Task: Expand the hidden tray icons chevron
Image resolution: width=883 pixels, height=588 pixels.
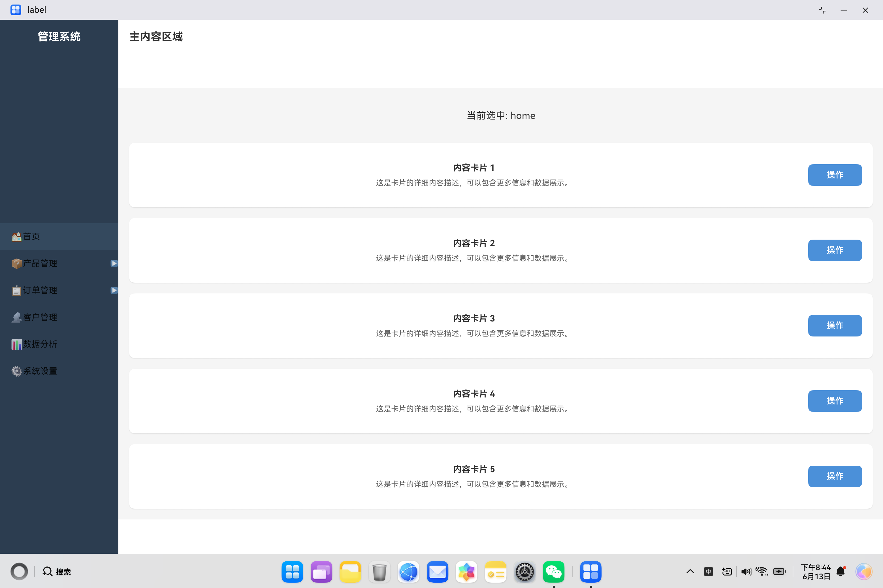Action: [690, 572]
